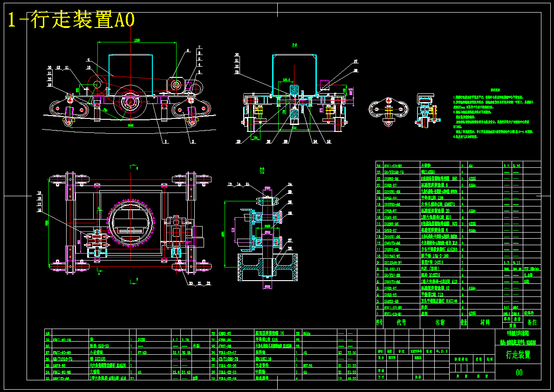The height and width of the screenshot is (392, 554).
Task: Select the "代号" header cell of parts list
Action: (x=401, y=323)
